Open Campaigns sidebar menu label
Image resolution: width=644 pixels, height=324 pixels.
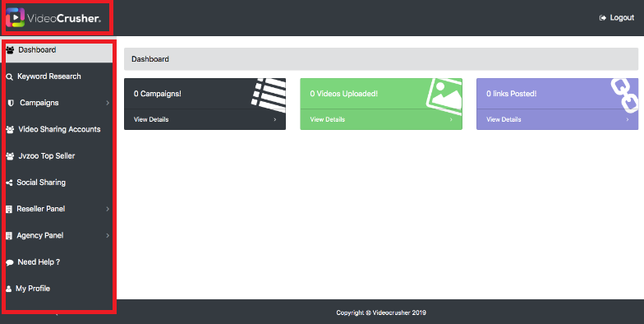pyautogui.click(x=39, y=103)
